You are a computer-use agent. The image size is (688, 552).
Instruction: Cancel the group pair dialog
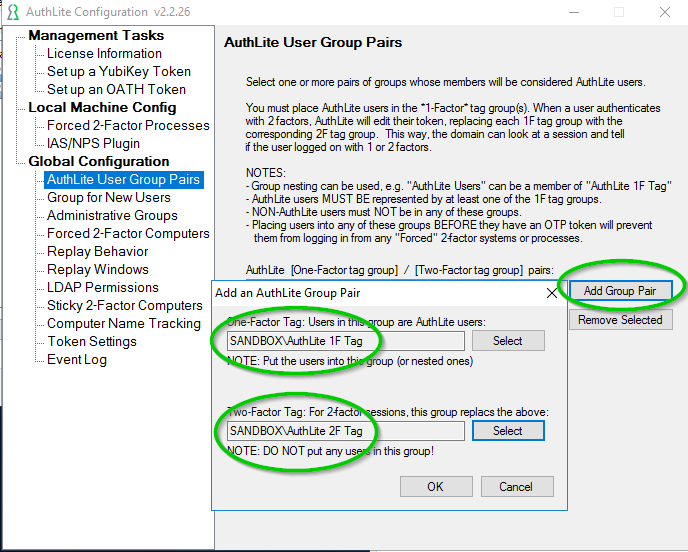click(517, 487)
